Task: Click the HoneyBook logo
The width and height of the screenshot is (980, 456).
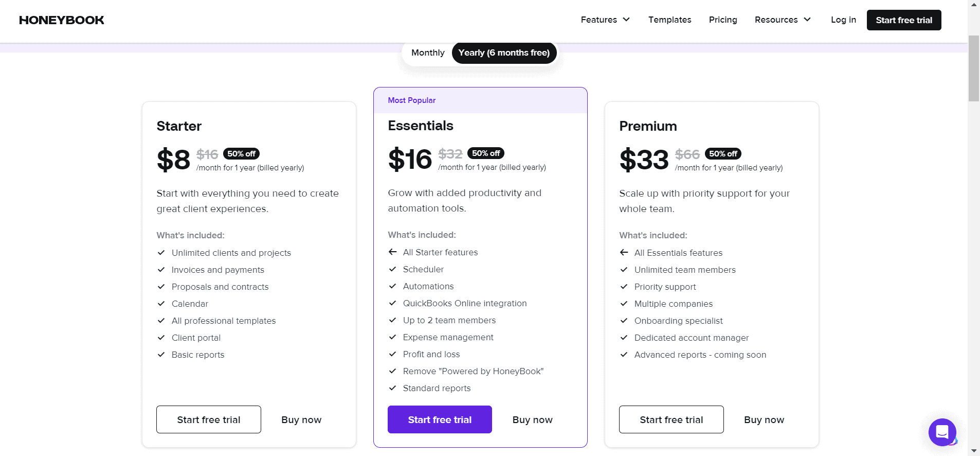Action: pos(61,20)
